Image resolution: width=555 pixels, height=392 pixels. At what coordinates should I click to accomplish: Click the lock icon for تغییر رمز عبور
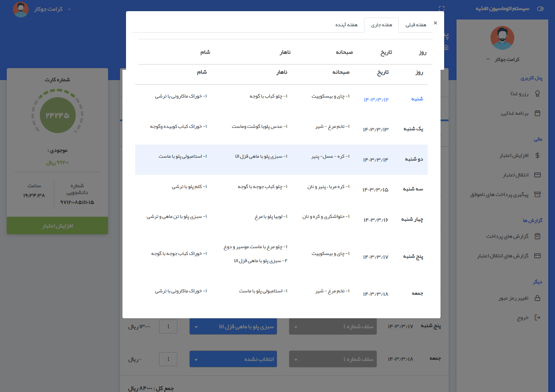tap(537, 298)
